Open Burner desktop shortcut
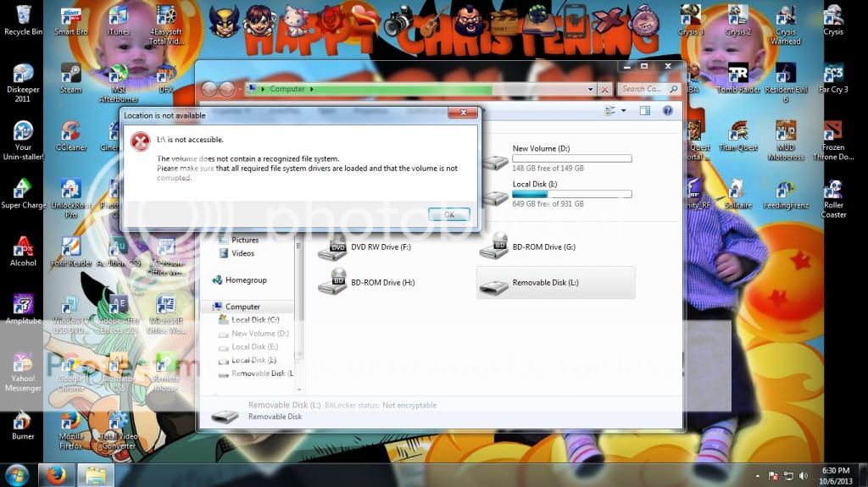 [x=23, y=425]
